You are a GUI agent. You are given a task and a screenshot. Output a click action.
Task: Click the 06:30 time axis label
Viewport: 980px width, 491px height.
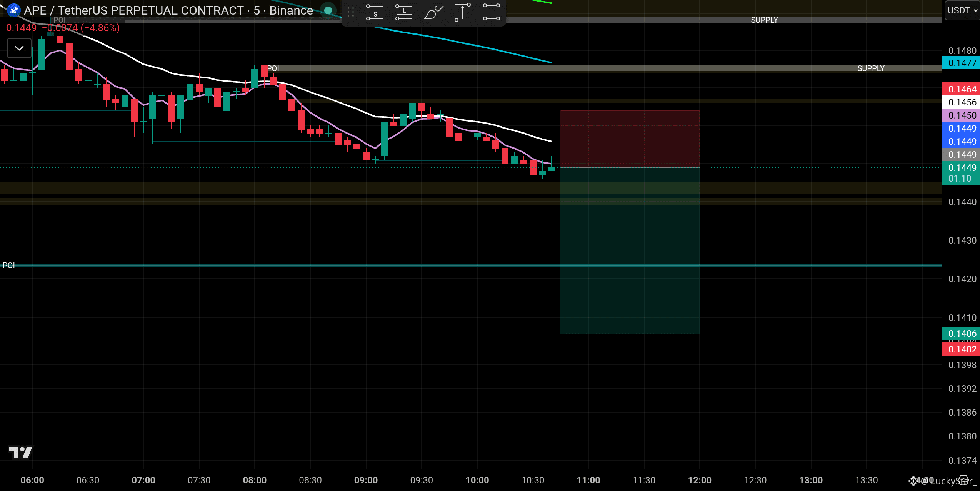88,480
